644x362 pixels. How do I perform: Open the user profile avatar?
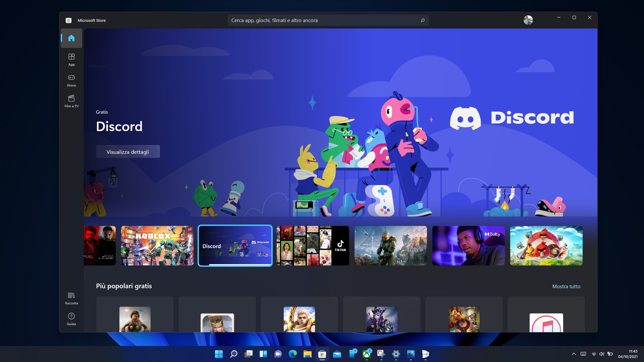coord(528,20)
